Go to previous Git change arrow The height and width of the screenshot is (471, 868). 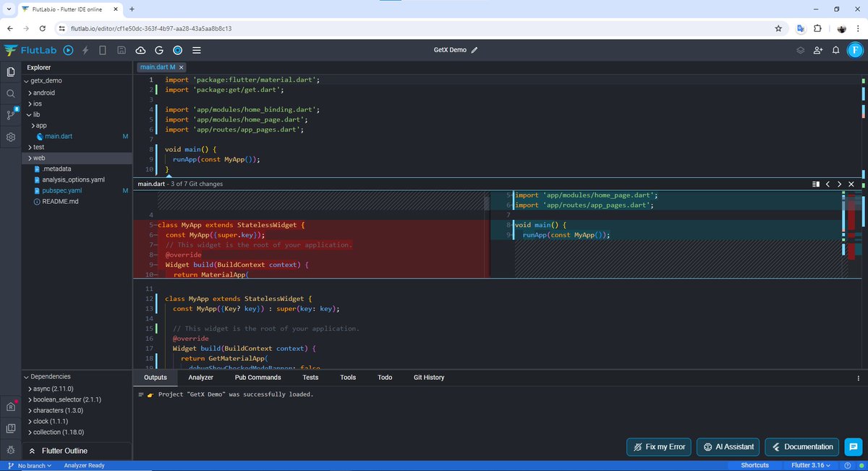(x=828, y=184)
